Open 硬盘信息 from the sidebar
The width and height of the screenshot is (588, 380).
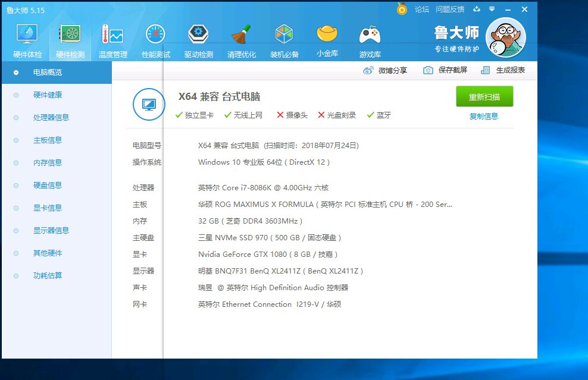point(47,186)
